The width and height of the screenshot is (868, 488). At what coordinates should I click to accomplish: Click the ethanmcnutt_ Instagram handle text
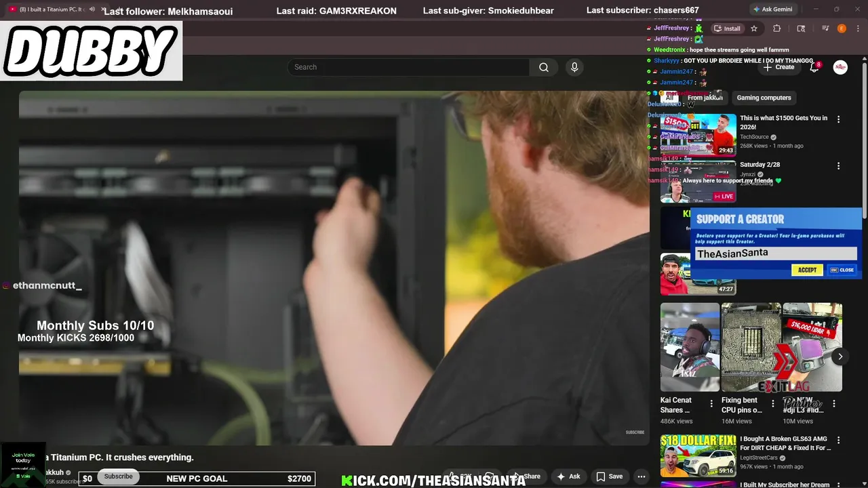point(47,286)
